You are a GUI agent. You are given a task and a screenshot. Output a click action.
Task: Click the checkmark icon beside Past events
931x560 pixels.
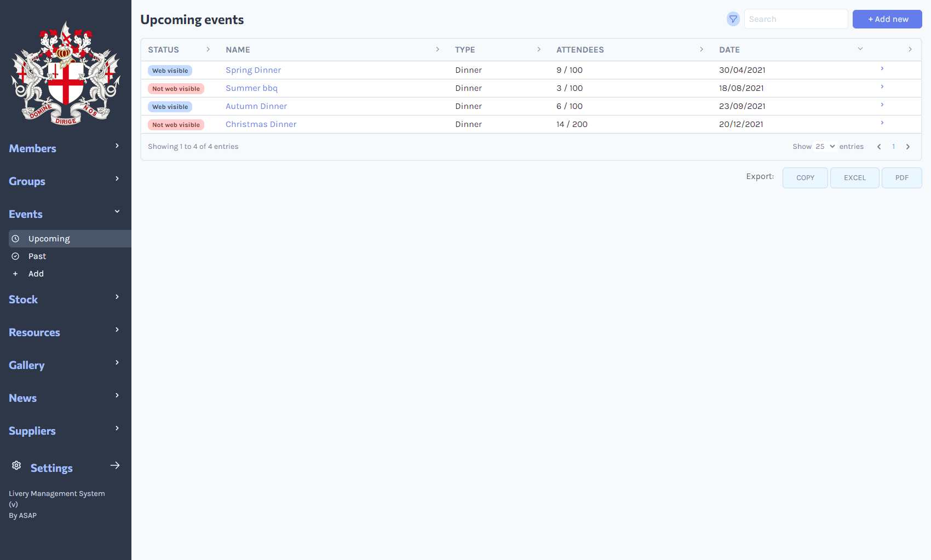pos(16,256)
